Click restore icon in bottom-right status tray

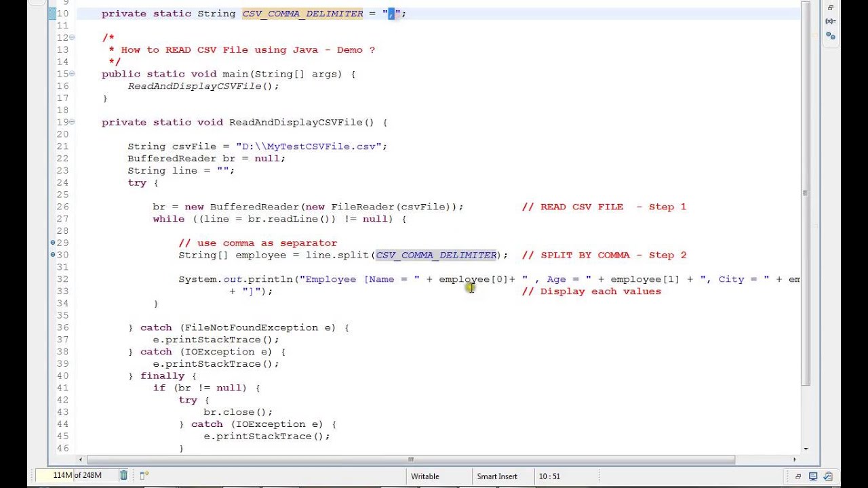coord(798,476)
